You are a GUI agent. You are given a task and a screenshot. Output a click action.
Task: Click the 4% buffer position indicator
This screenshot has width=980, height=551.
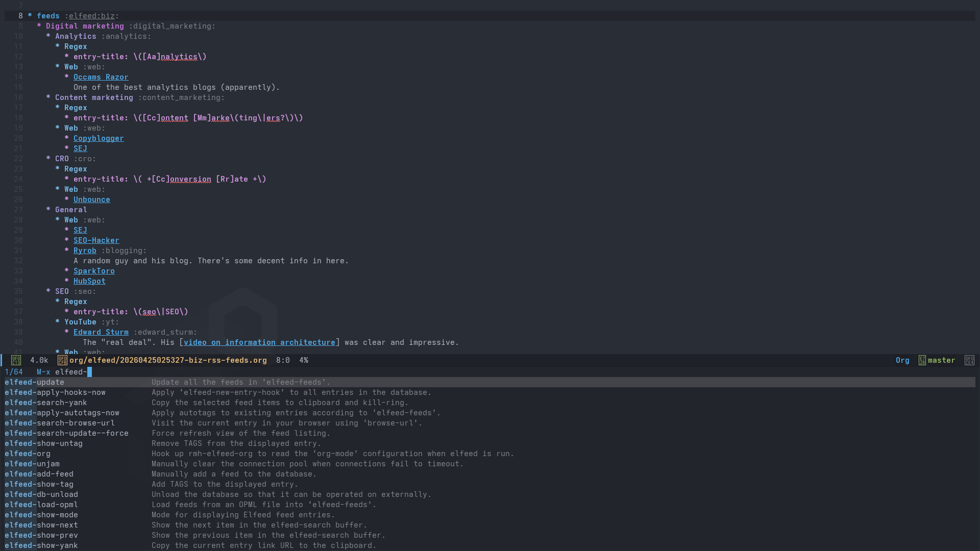point(304,360)
